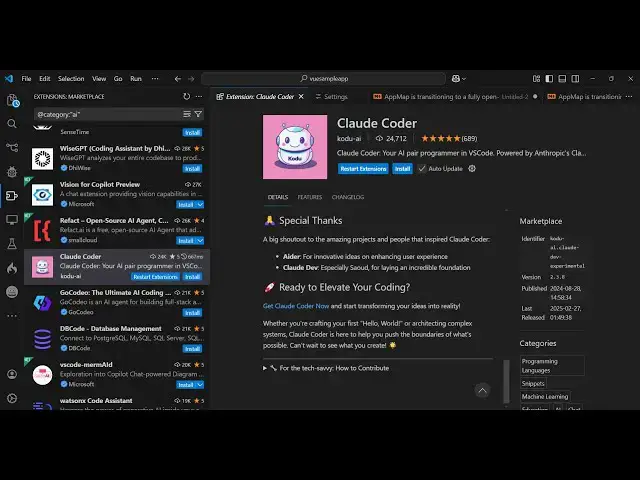This screenshot has width=640, height=480.
Task: Click the VS Code logo icon
Action: (9, 79)
